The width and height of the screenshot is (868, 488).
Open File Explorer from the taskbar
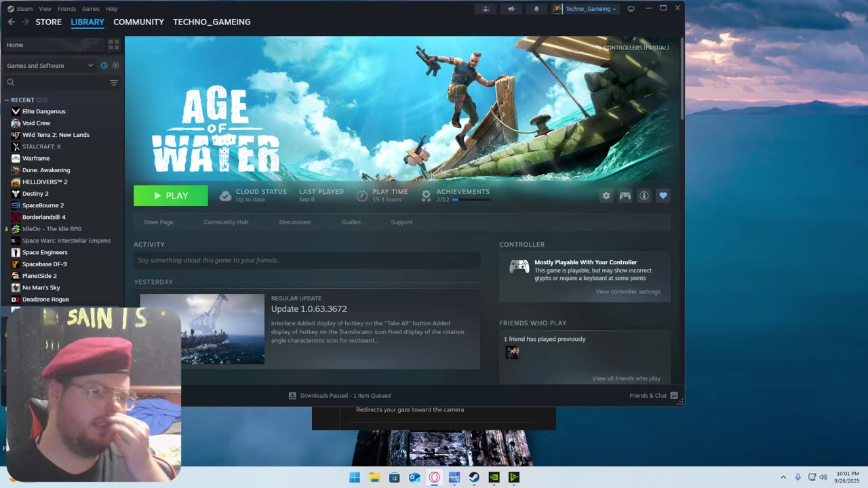[x=374, y=477]
